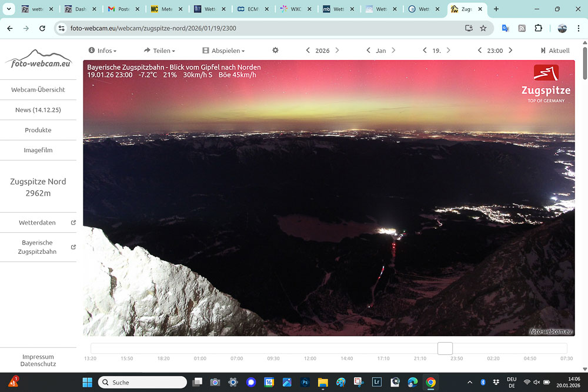The height and width of the screenshot is (392, 588).
Task: Switch to the Gmail Posteingang tab
Action: click(119, 9)
